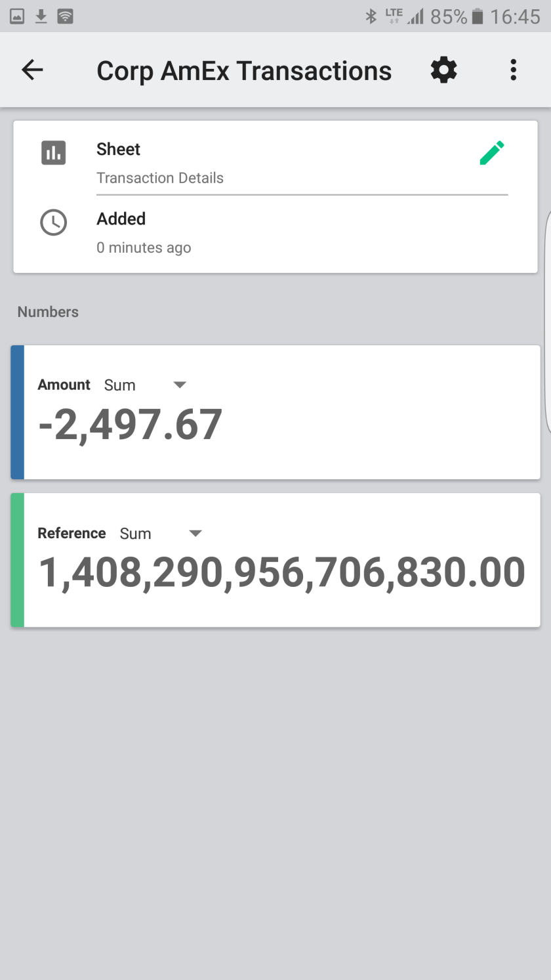Tap the Bluetooth status bar icon
The height and width of the screenshot is (980, 551).
(371, 16)
